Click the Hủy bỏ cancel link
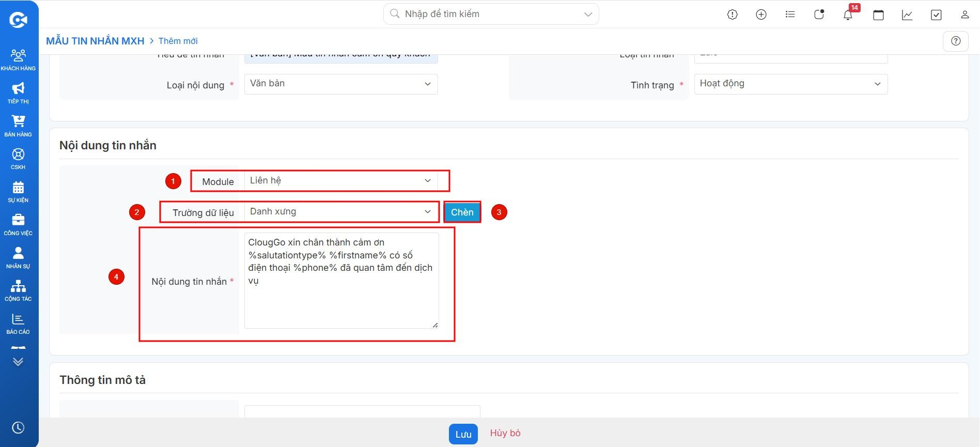The width and height of the screenshot is (980, 447). [505, 433]
